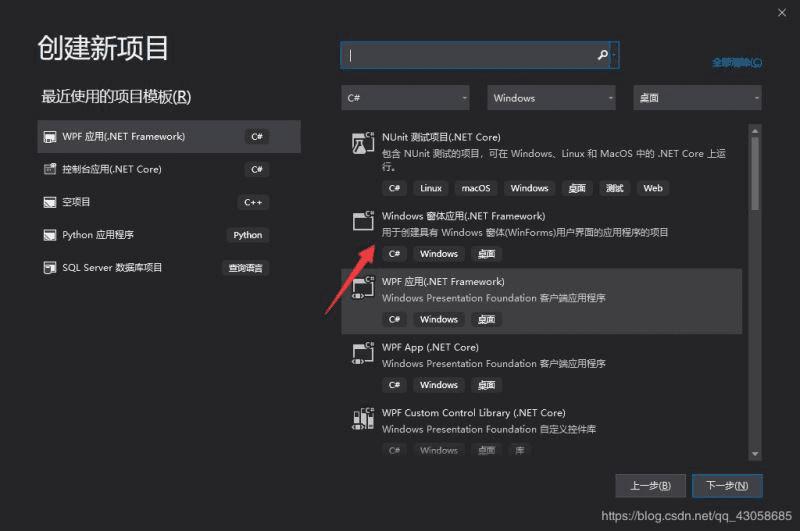This screenshot has width=800, height=531.
Task: Click the Python tag beside Python 应用程序
Action: tap(247, 235)
